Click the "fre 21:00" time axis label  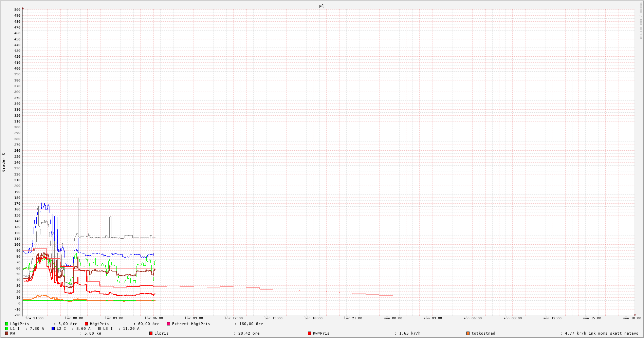pyautogui.click(x=34, y=318)
